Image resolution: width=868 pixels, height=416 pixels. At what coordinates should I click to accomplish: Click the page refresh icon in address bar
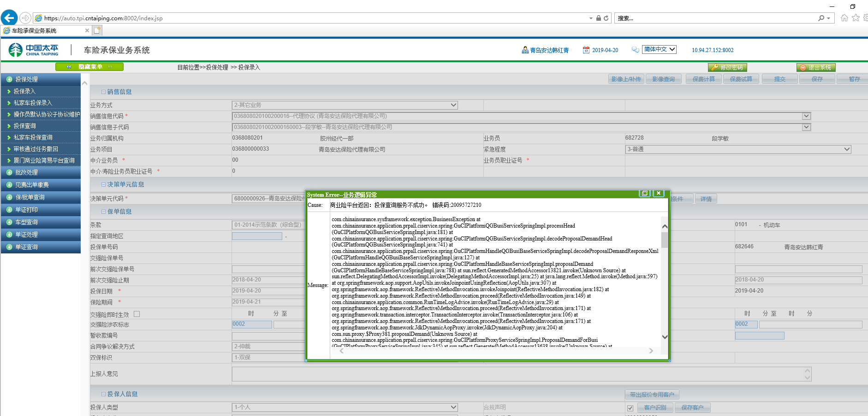[x=606, y=18]
